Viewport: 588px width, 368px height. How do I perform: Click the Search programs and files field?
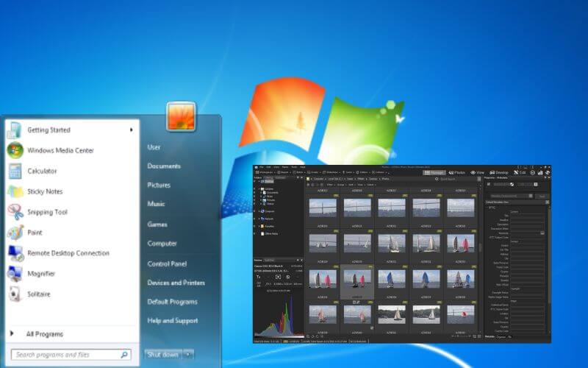(x=70, y=355)
